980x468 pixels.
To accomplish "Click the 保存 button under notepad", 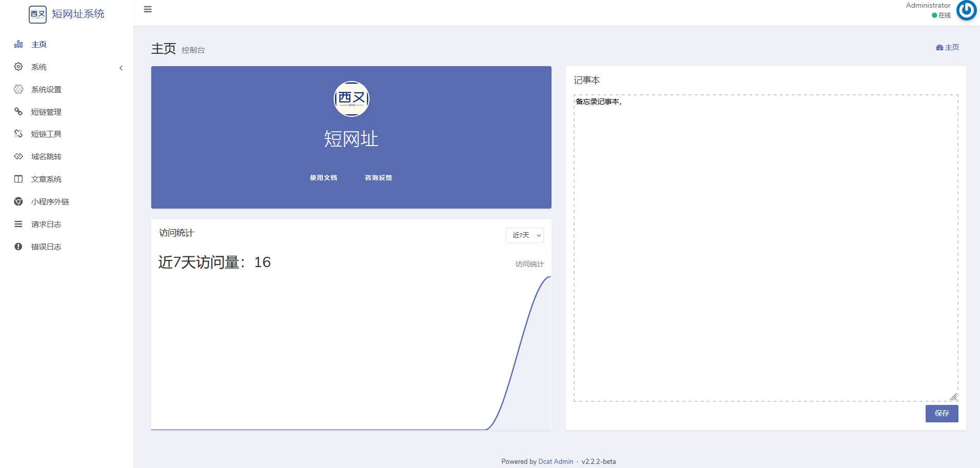I will pos(941,413).
